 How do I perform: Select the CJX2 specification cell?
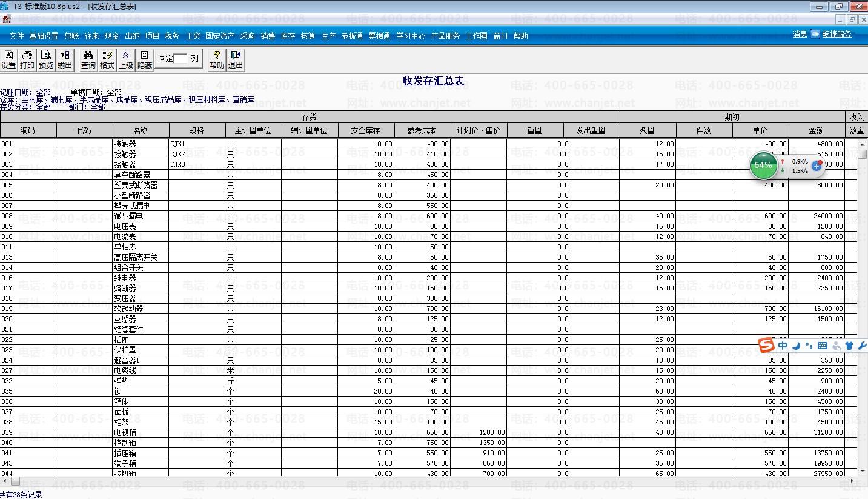click(197, 154)
